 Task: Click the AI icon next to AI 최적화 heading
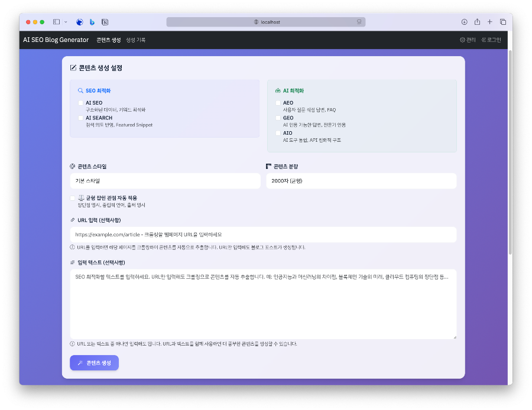tap(277, 90)
